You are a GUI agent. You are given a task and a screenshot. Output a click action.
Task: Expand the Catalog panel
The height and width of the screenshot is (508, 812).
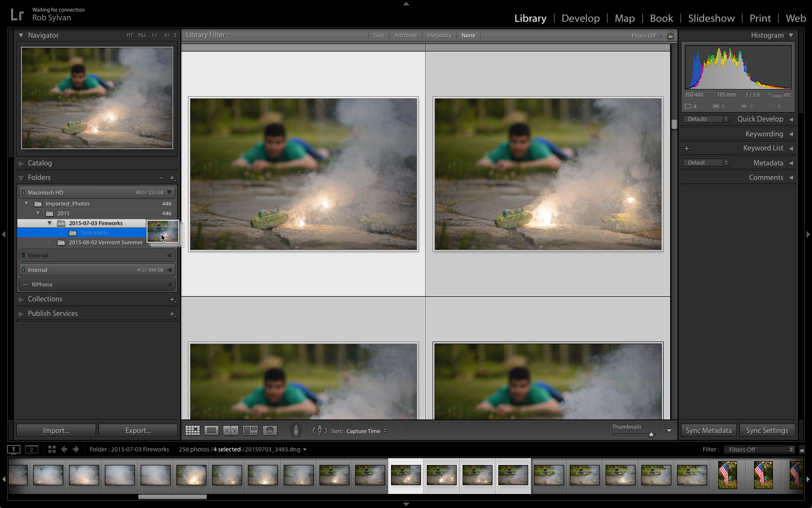(x=21, y=164)
